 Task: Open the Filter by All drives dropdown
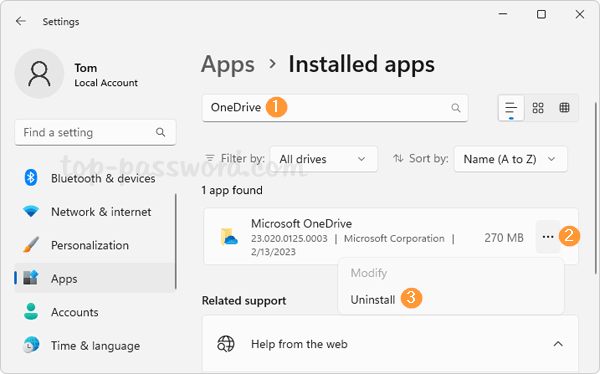324,159
